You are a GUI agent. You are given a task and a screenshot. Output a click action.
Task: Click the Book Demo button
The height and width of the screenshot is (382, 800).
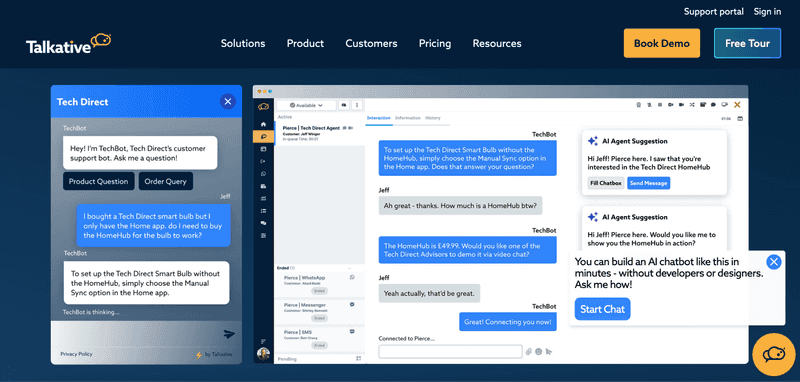[662, 43]
